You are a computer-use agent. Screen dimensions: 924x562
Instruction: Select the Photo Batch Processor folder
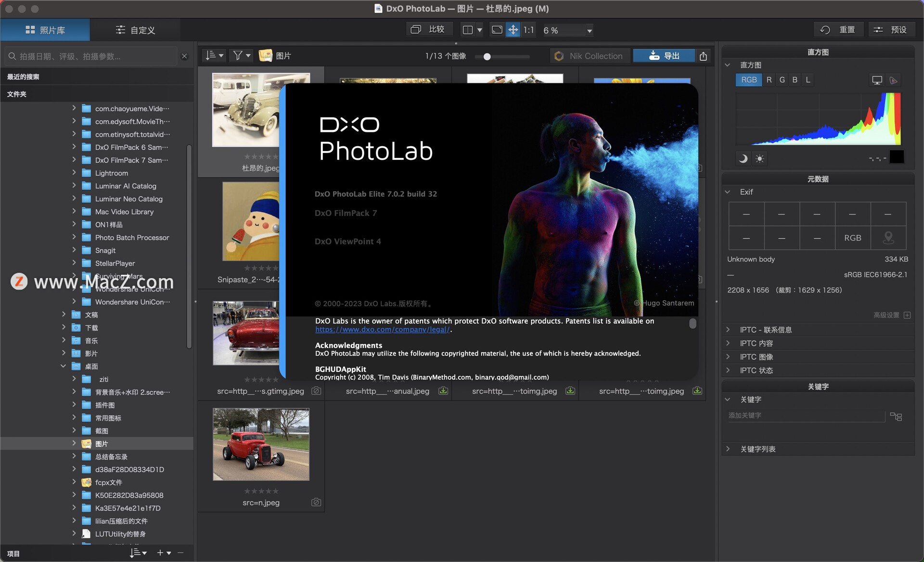(x=132, y=237)
